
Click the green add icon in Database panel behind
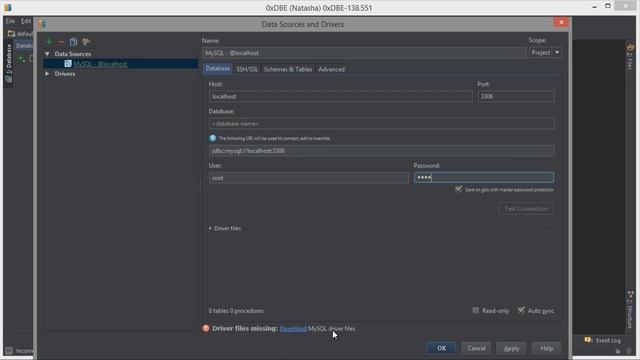21,60
